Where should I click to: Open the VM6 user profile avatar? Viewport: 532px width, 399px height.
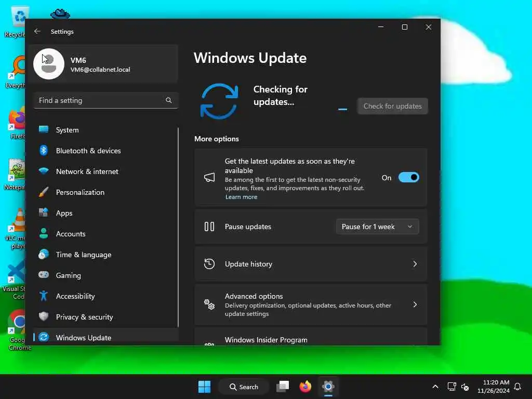click(x=49, y=64)
